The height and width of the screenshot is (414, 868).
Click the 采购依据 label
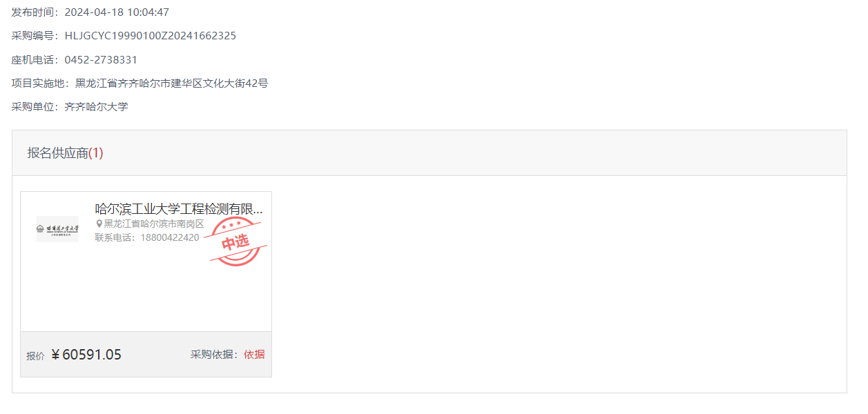(212, 355)
